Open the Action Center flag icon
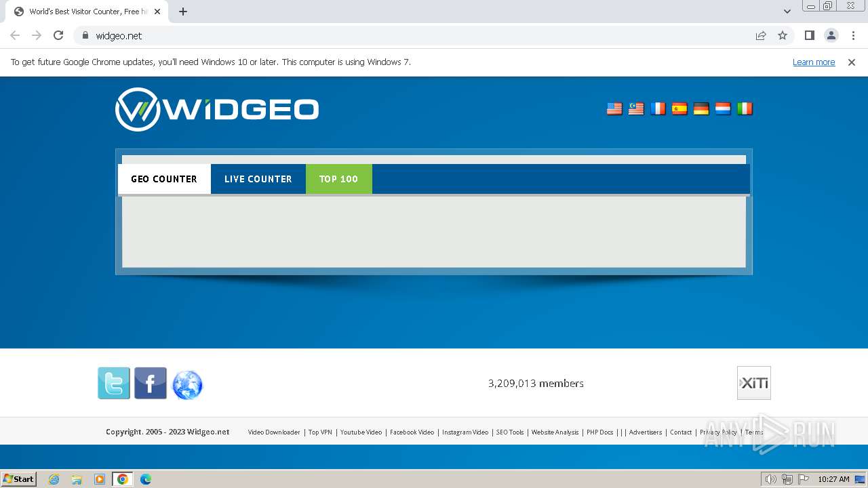 (x=802, y=479)
